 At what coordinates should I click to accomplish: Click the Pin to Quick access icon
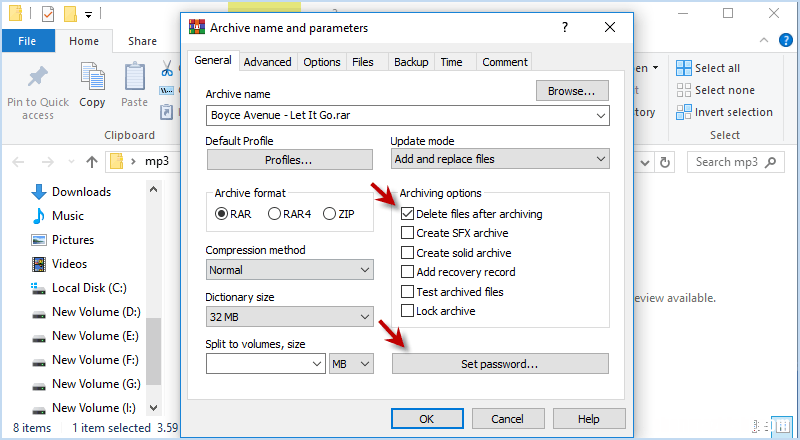pyautogui.click(x=37, y=78)
